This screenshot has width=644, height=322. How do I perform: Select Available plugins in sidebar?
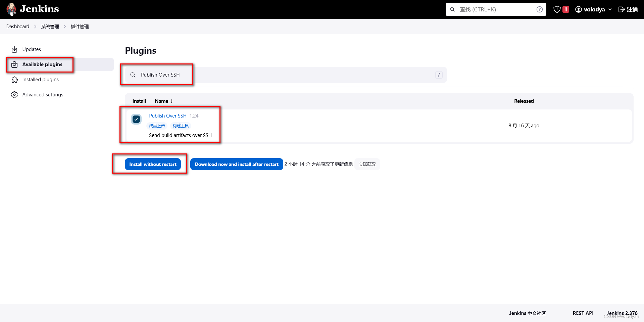[x=60, y=64]
